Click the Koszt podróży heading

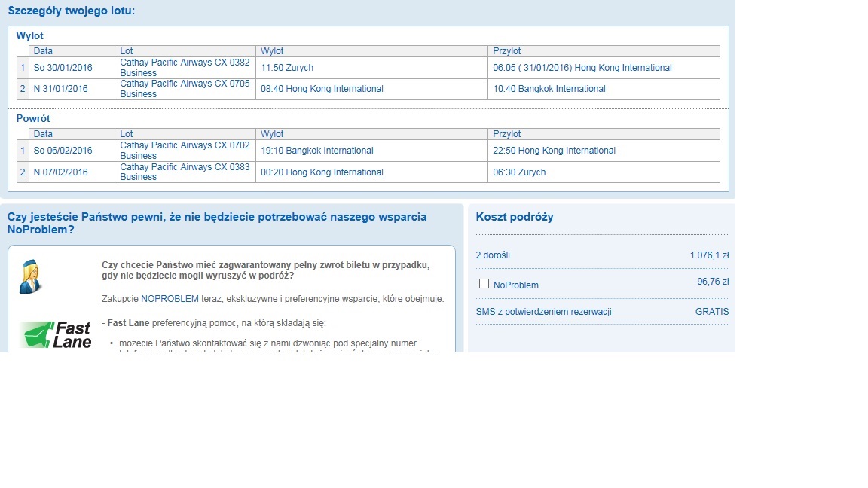point(515,217)
